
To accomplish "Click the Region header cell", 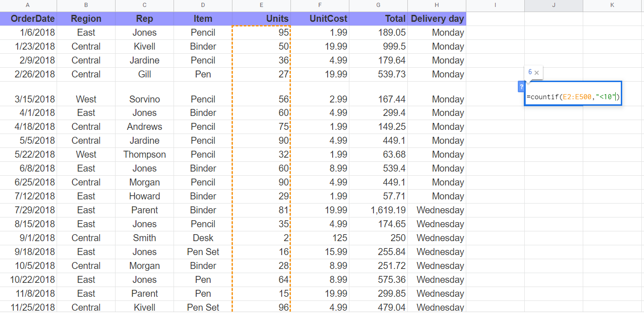I will pyautogui.click(x=86, y=19).
